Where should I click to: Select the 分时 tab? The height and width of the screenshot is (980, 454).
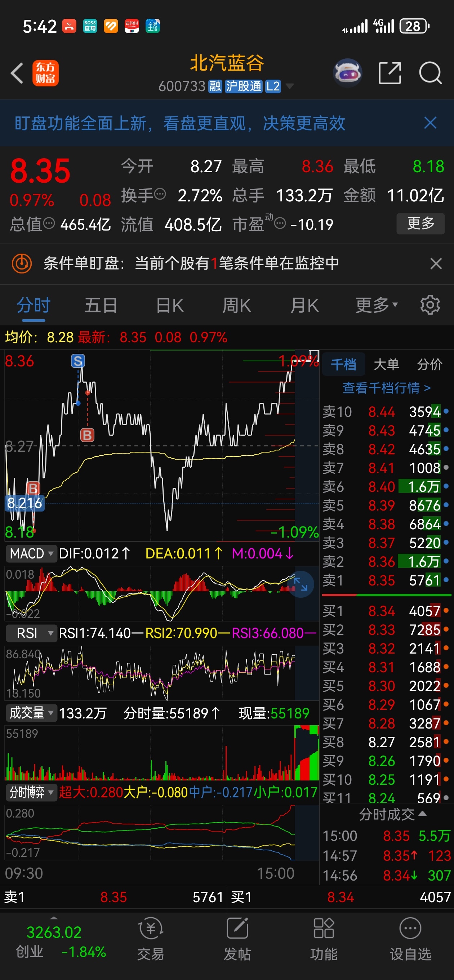coord(34,305)
